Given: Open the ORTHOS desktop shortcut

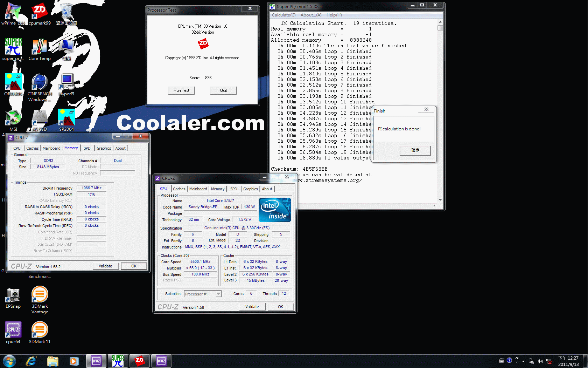Looking at the screenshot, I should click(x=13, y=85).
